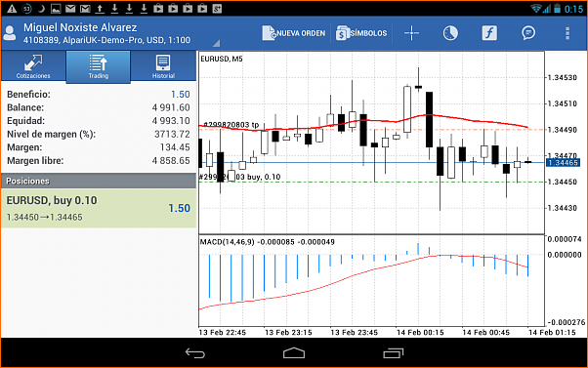
Task: Tap the warning triangle notification icon
Action: tap(12, 8)
